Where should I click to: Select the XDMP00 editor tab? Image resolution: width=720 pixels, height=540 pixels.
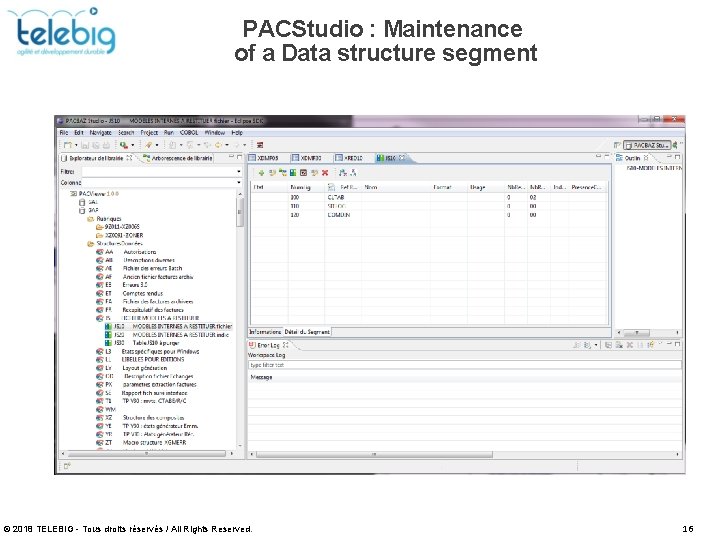point(307,158)
